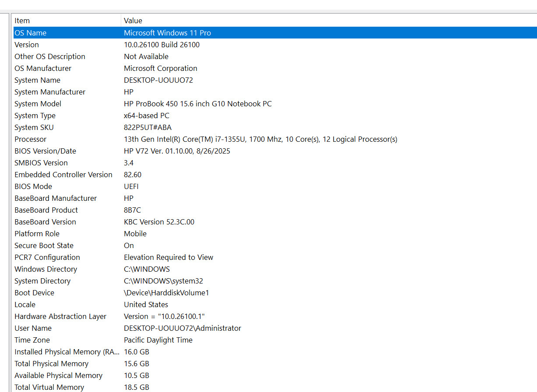Click the 3.4 SMBIOS value
The width and height of the screenshot is (537, 392).
[129, 163]
